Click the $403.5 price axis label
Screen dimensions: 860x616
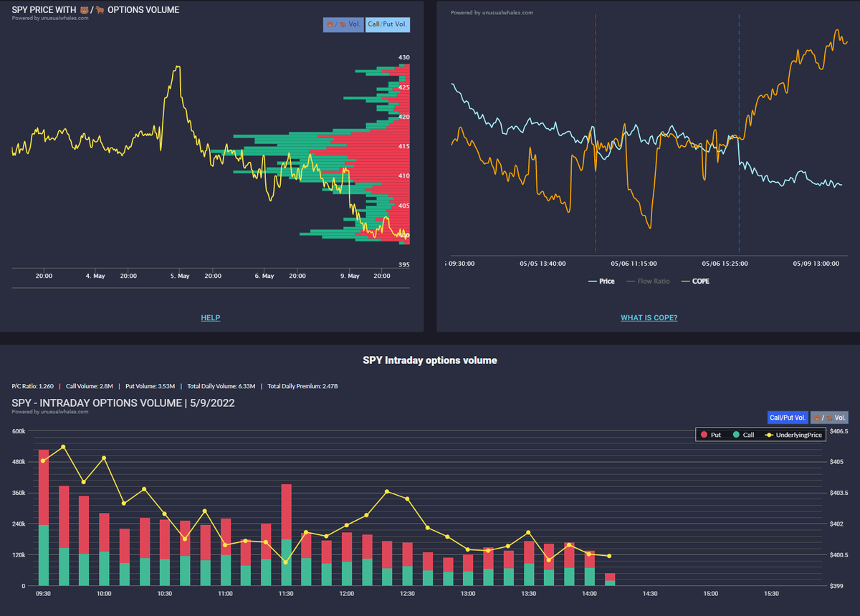pos(838,493)
